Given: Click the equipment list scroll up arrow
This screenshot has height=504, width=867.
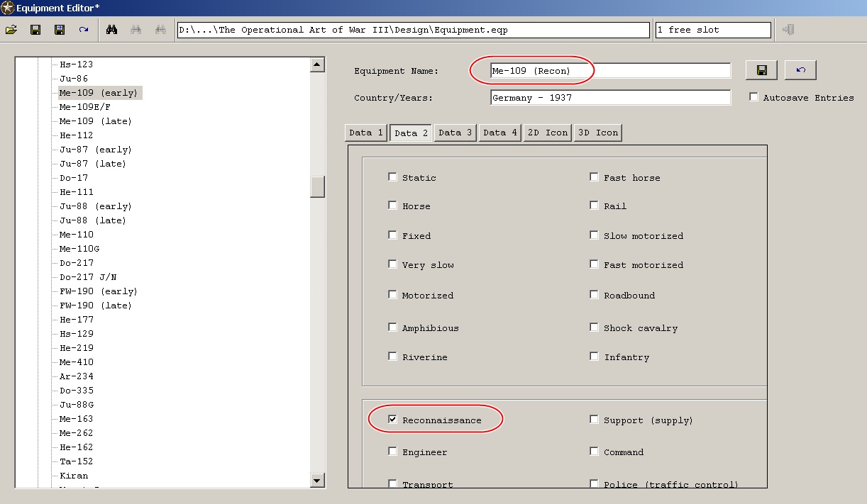Looking at the screenshot, I should pyautogui.click(x=317, y=65).
